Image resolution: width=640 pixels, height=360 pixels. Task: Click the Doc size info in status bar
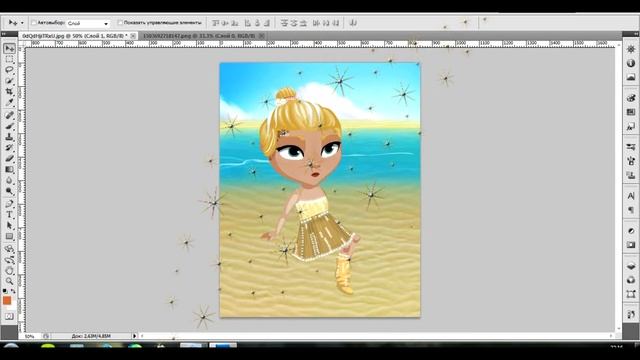pos(91,336)
